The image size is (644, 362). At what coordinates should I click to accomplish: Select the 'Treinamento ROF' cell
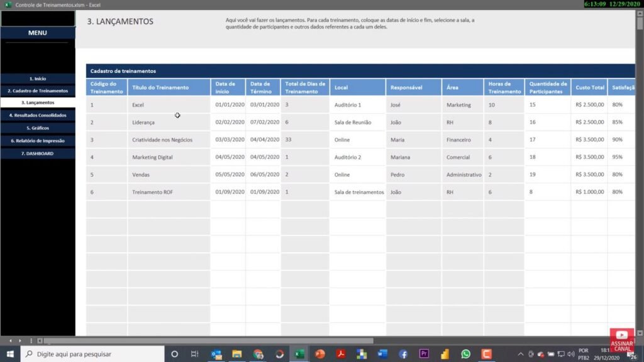(169, 192)
